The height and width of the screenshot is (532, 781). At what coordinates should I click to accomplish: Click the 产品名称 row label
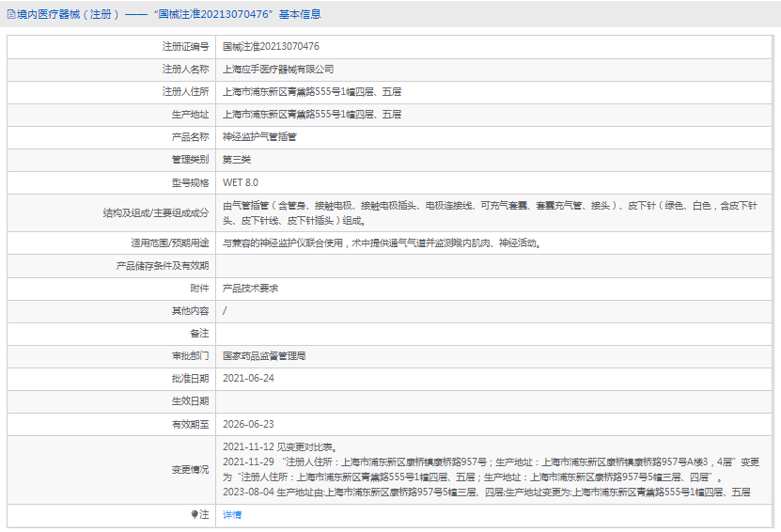pos(190,137)
